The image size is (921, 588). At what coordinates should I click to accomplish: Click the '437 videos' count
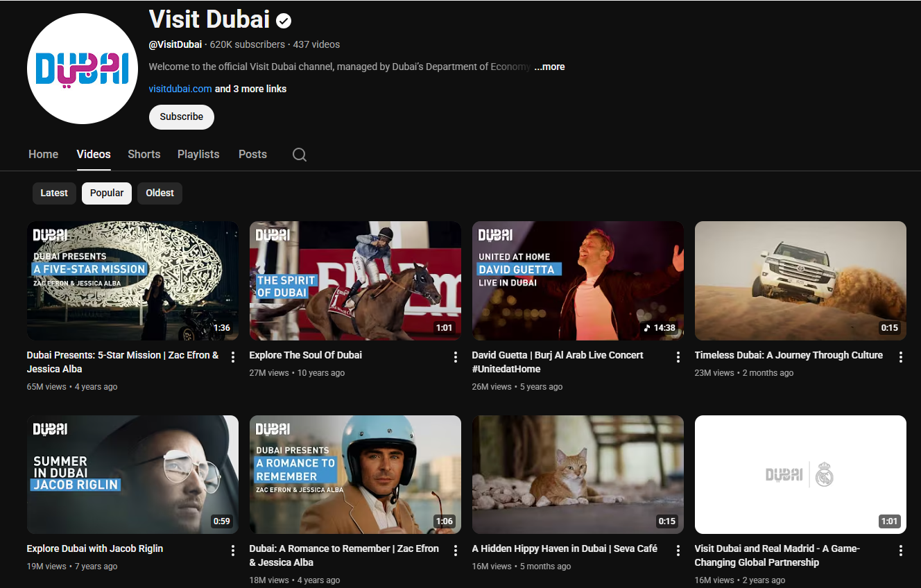pyautogui.click(x=316, y=44)
